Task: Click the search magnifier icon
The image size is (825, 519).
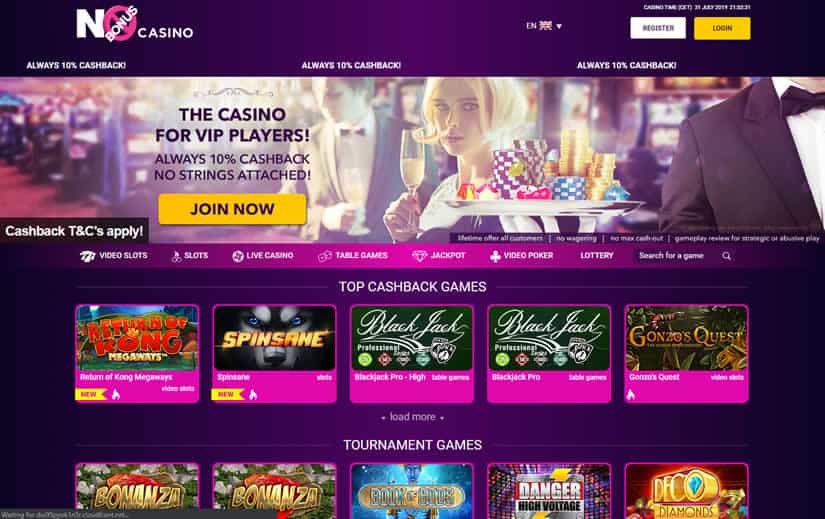Action: coord(727,256)
